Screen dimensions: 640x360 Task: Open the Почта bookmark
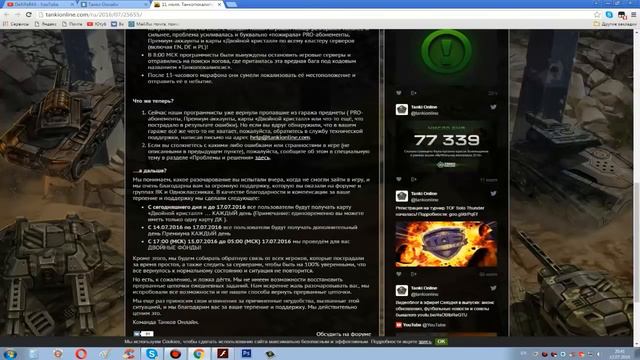coord(73,24)
